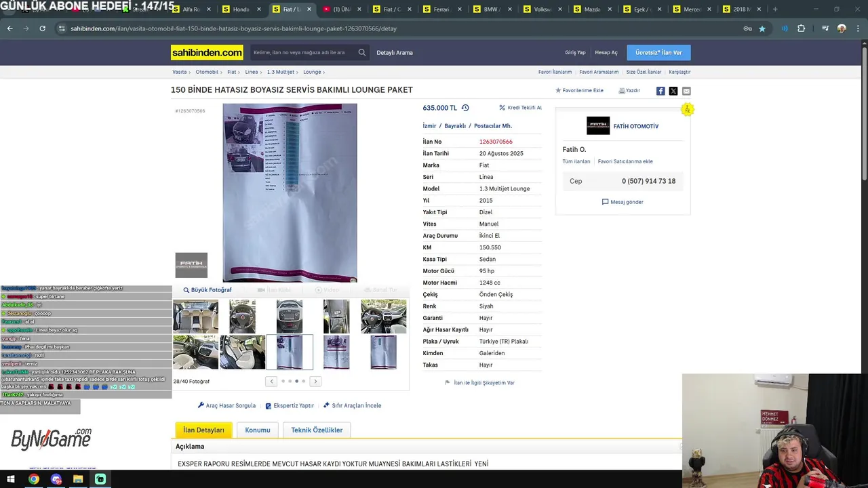Click Otomobil breadcrumb dropdown

coord(209,72)
